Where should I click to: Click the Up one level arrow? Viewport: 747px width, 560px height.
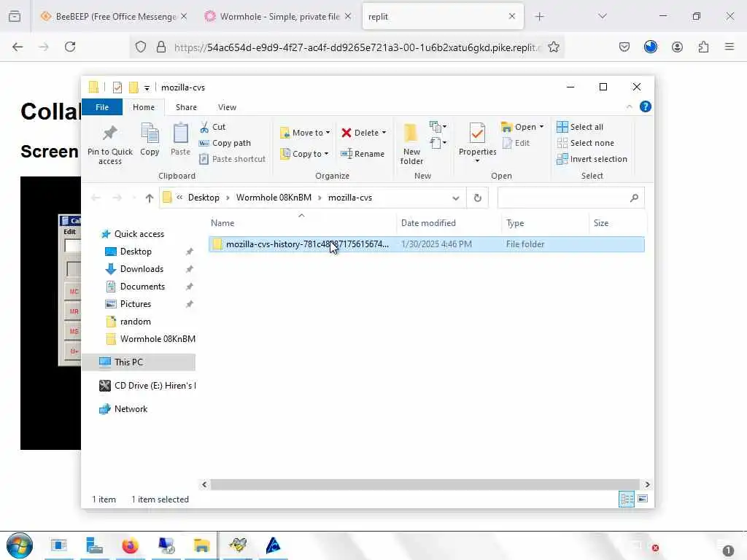[149, 198]
